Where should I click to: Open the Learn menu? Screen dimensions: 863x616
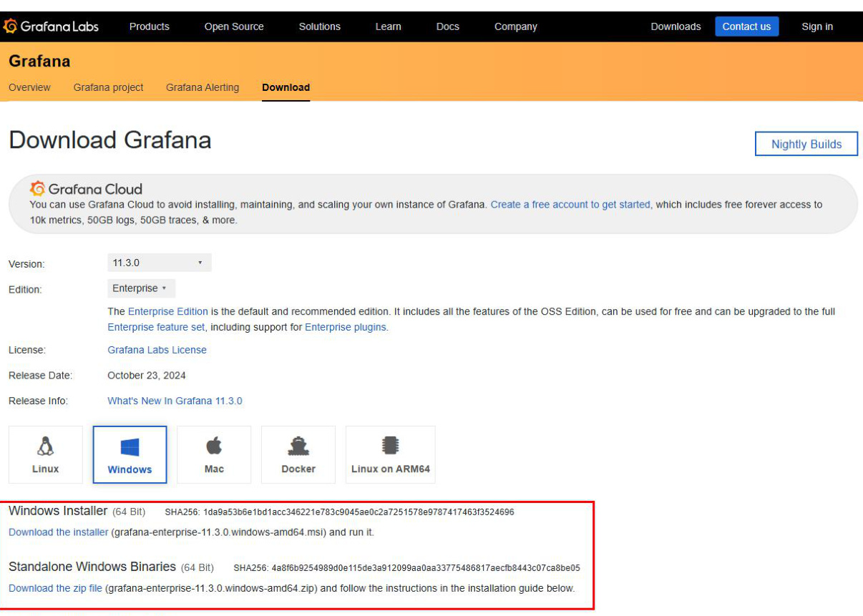click(x=389, y=26)
